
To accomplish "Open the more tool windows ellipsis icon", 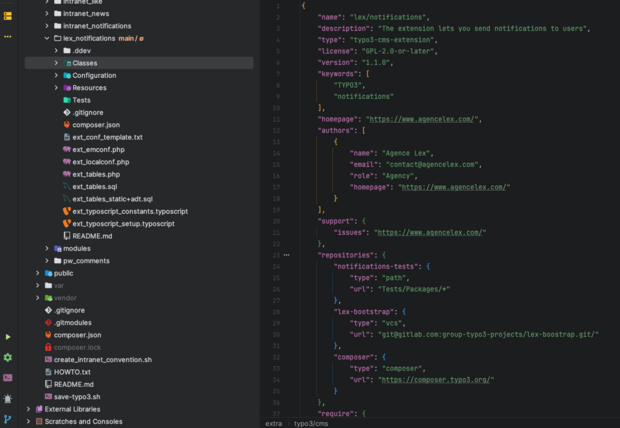I will point(8,36).
